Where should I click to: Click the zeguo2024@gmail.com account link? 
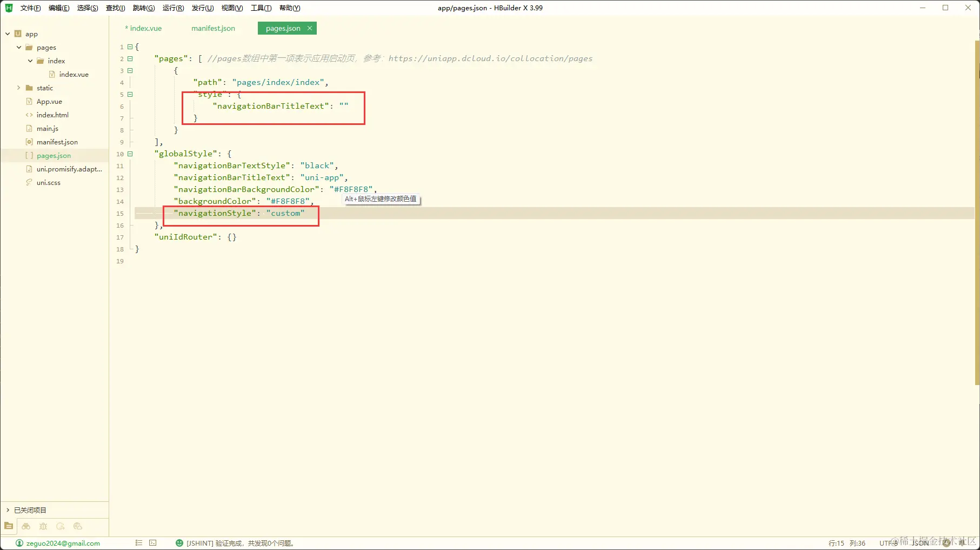click(x=63, y=544)
